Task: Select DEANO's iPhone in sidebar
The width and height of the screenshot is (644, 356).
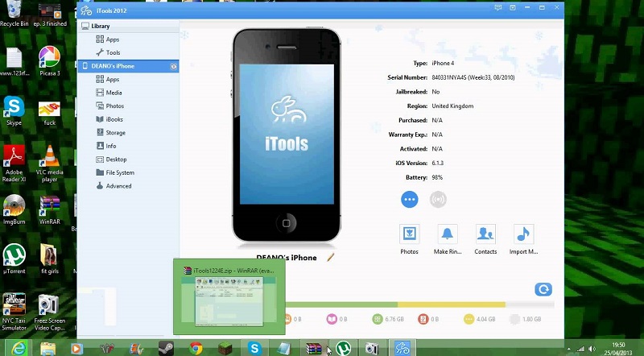Action: [x=128, y=66]
